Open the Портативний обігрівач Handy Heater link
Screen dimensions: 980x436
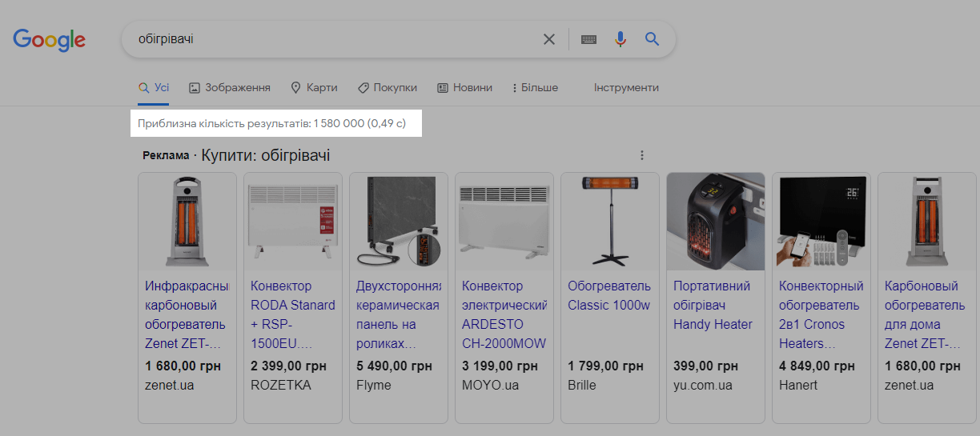click(713, 305)
